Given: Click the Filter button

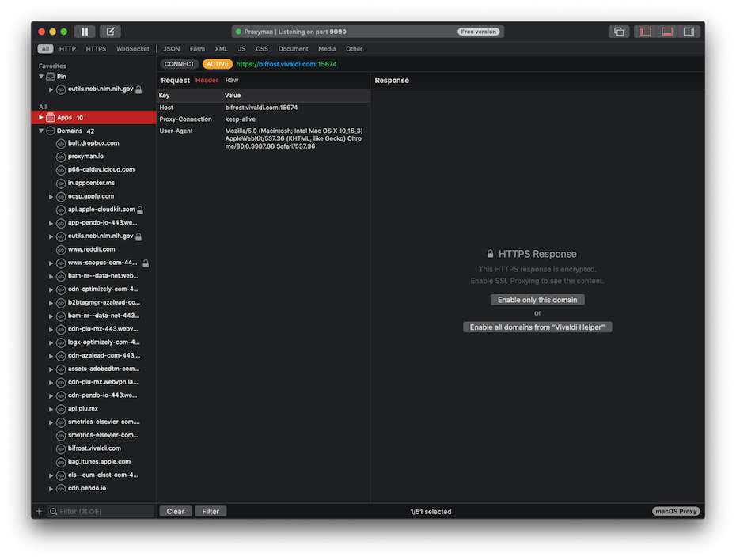Looking at the screenshot, I should point(211,511).
